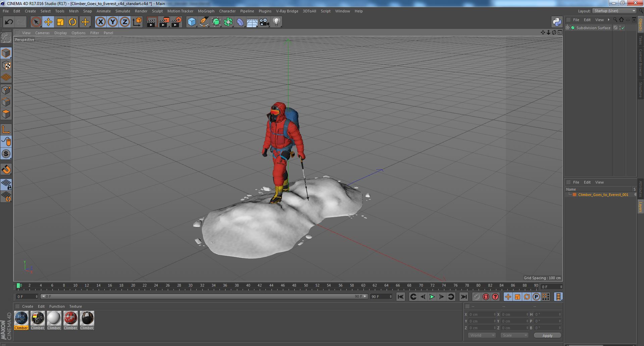Activate the Scale tool

coord(60,22)
